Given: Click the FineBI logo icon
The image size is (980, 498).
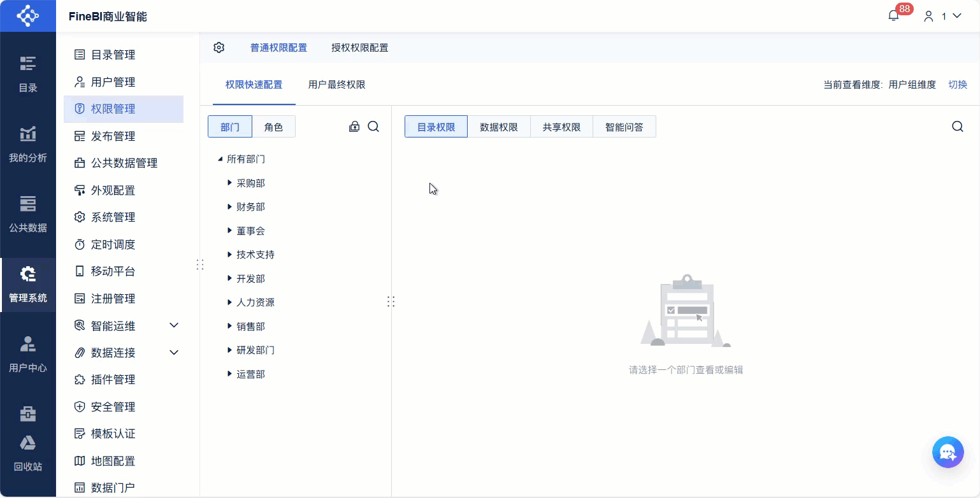Looking at the screenshot, I should [27, 16].
